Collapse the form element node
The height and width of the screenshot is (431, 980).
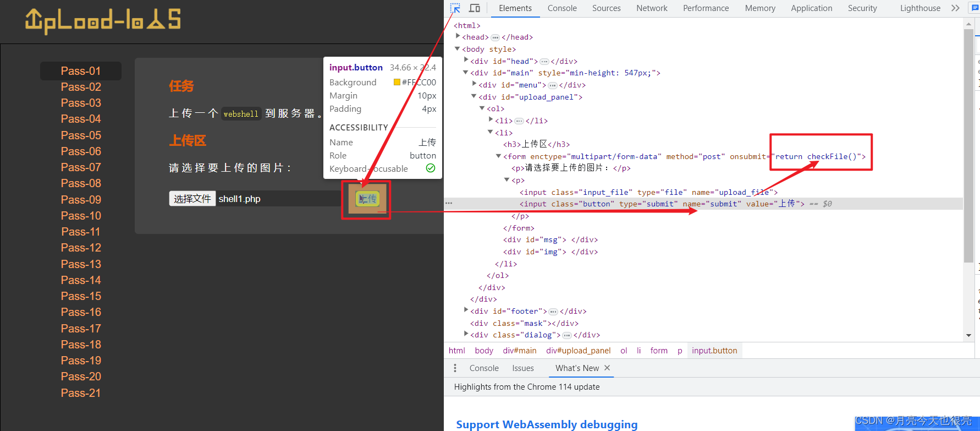499,156
